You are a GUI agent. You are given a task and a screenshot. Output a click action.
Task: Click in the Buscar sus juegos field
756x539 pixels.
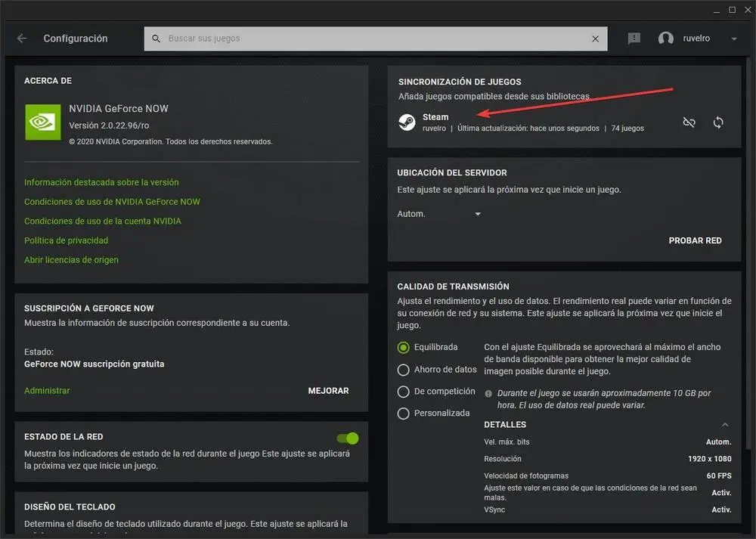tap(376, 39)
